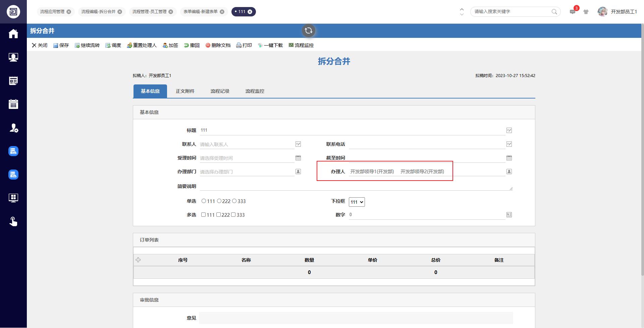Open the department selector for 办理部门
Viewport: 644px width, 328px height.
298,172
